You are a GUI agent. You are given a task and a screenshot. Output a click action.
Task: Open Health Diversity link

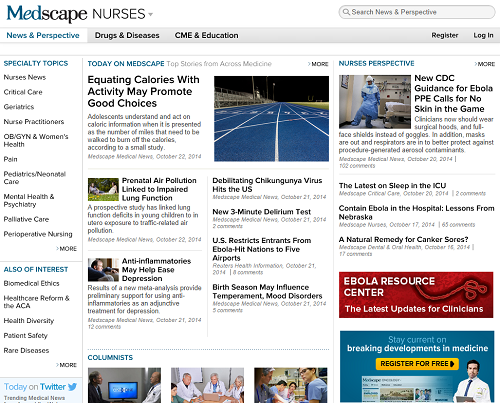point(29,321)
